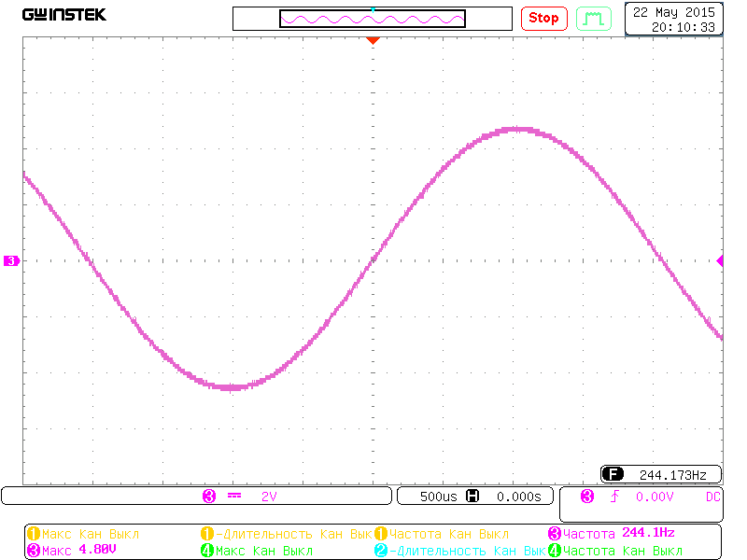
Task: Click the frequency counter F icon
Action: [613, 473]
